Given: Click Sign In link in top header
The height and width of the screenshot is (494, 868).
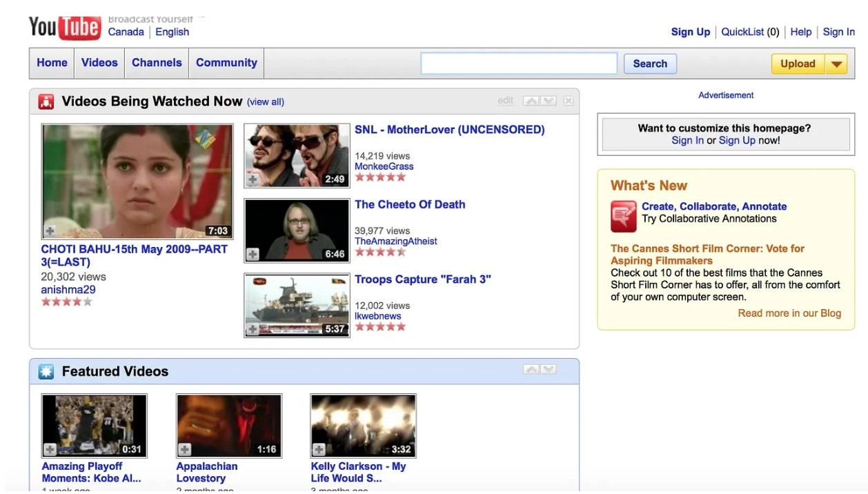Looking at the screenshot, I should 839,32.
